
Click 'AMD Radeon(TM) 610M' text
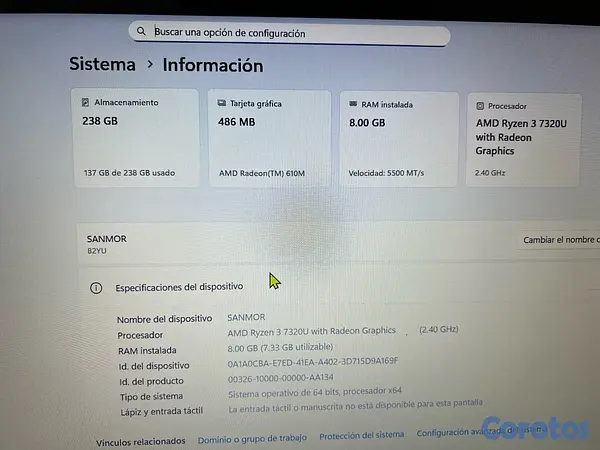click(262, 173)
